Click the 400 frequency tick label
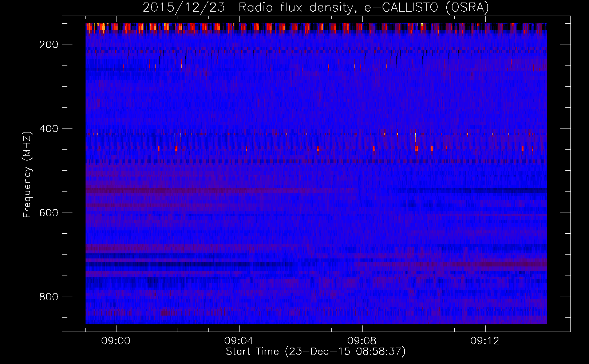 (x=49, y=129)
